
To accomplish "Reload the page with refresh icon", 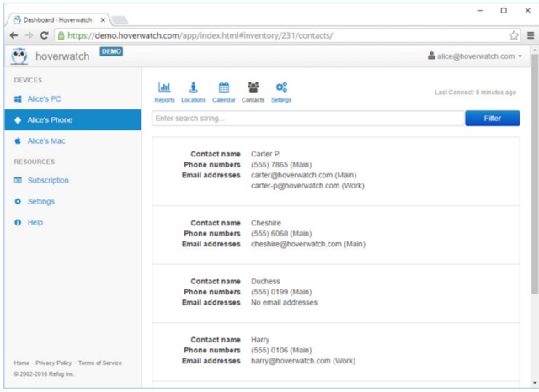I will coord(44,35).
